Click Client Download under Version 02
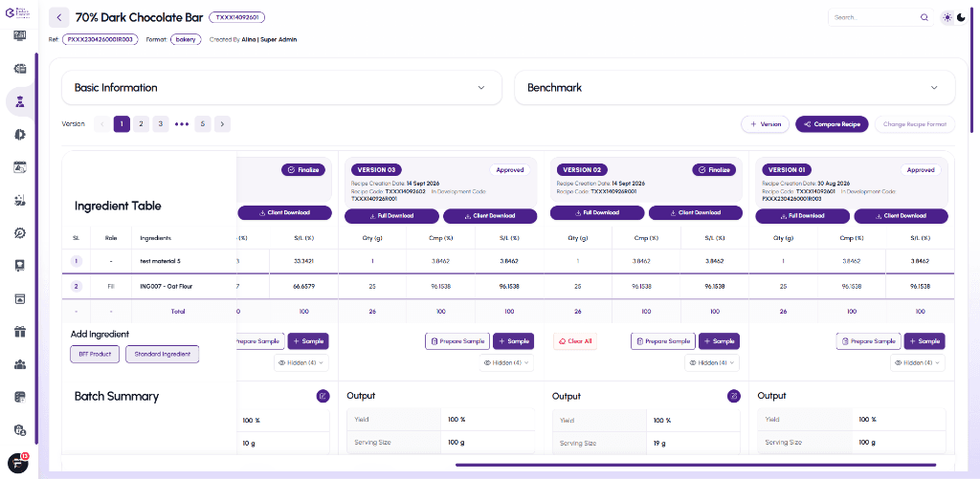Screen dimensions: 980x479 696,213
